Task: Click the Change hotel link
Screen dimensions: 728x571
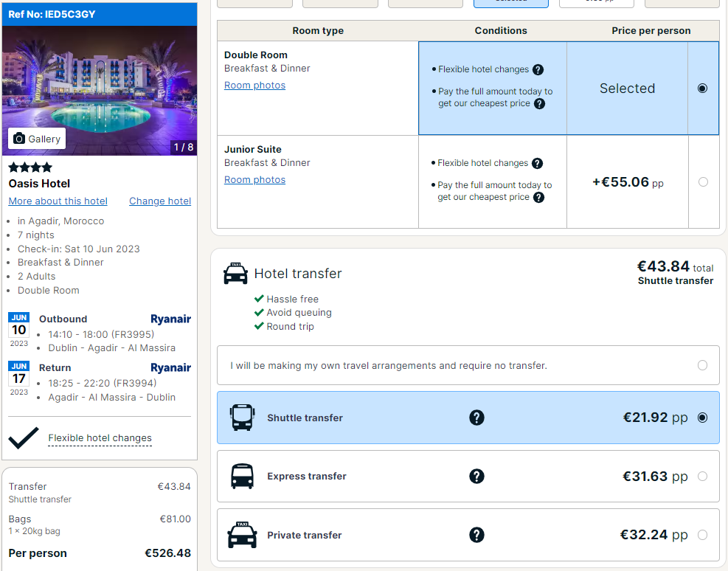Action: coord(160,201)
